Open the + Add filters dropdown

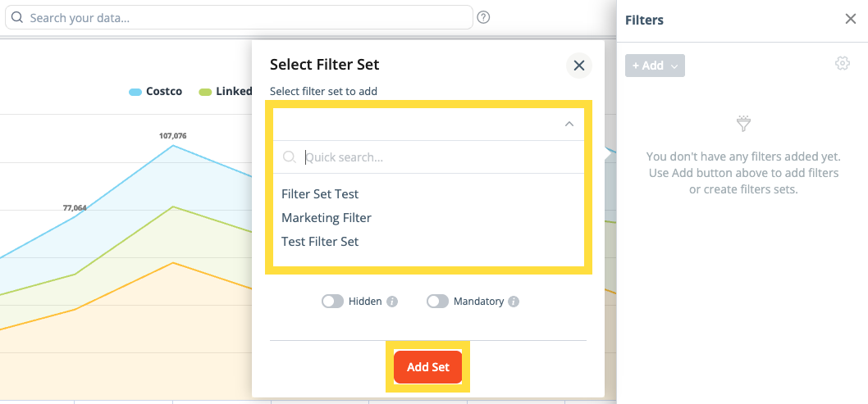coord(655,66)
